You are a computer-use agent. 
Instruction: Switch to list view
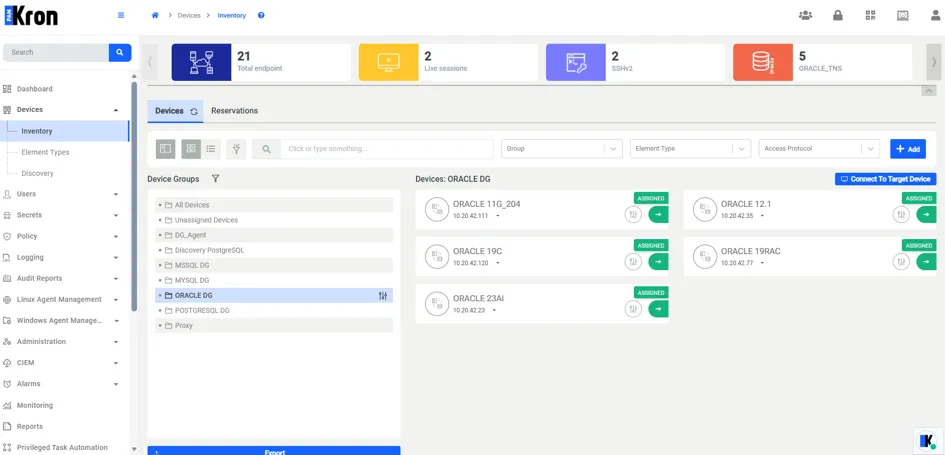click(211, 149)
